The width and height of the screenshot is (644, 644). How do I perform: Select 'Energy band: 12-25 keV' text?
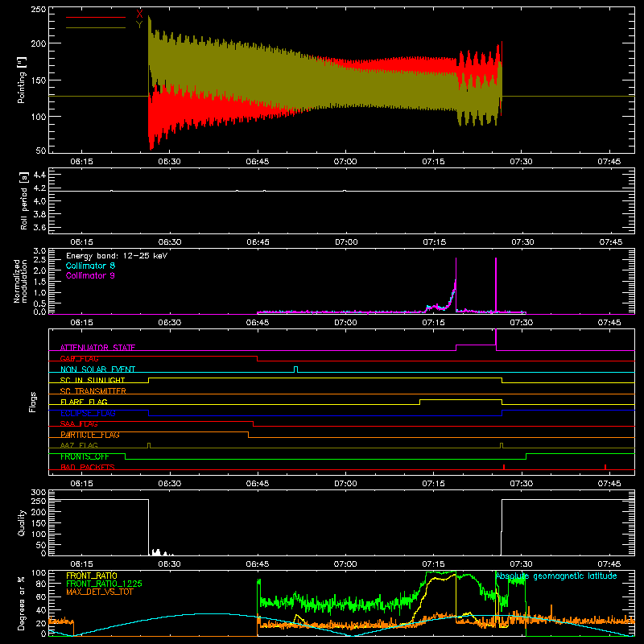click(x=117, y=256)
